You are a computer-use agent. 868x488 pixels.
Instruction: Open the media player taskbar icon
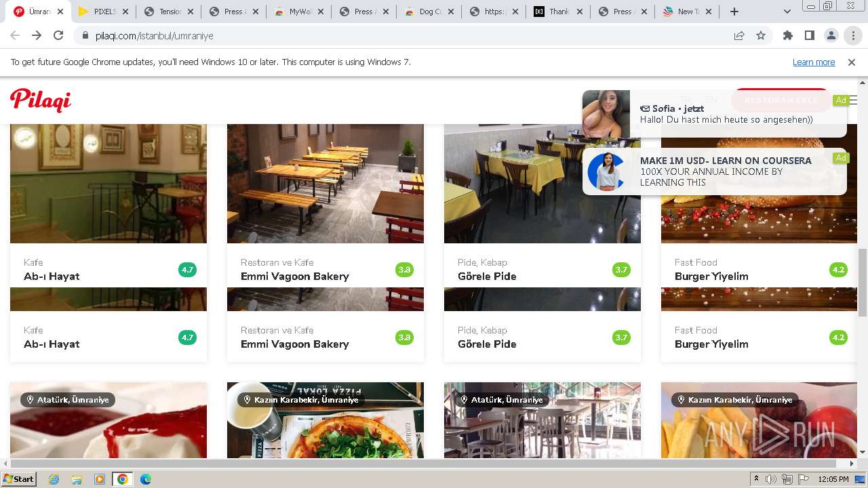[100, 479]
